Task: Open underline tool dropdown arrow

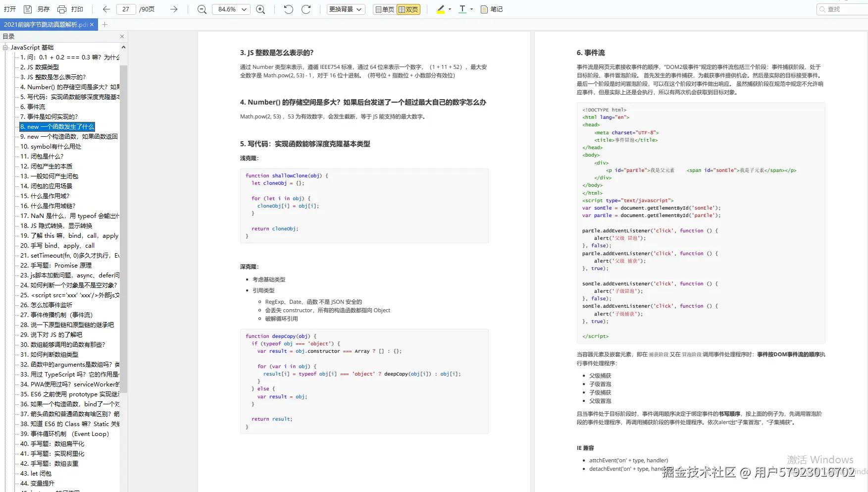Action: (x=471, y=9)
